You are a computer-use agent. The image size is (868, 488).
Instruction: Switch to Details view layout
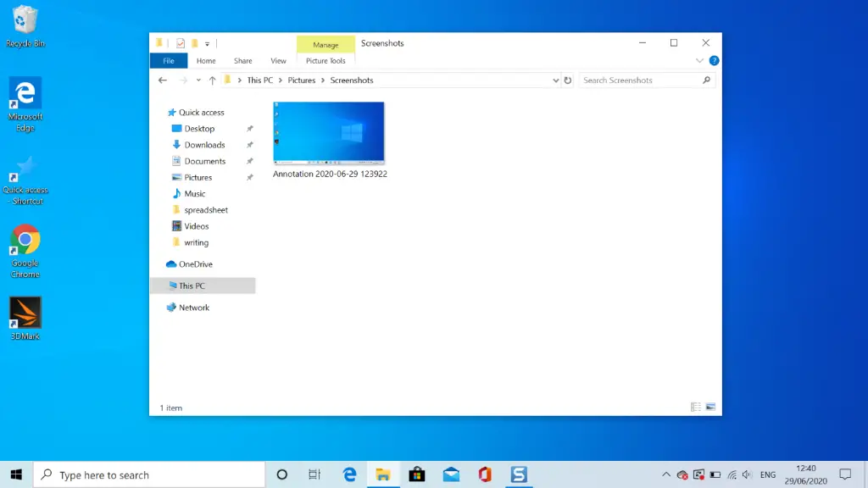click(x=696, y=408)
